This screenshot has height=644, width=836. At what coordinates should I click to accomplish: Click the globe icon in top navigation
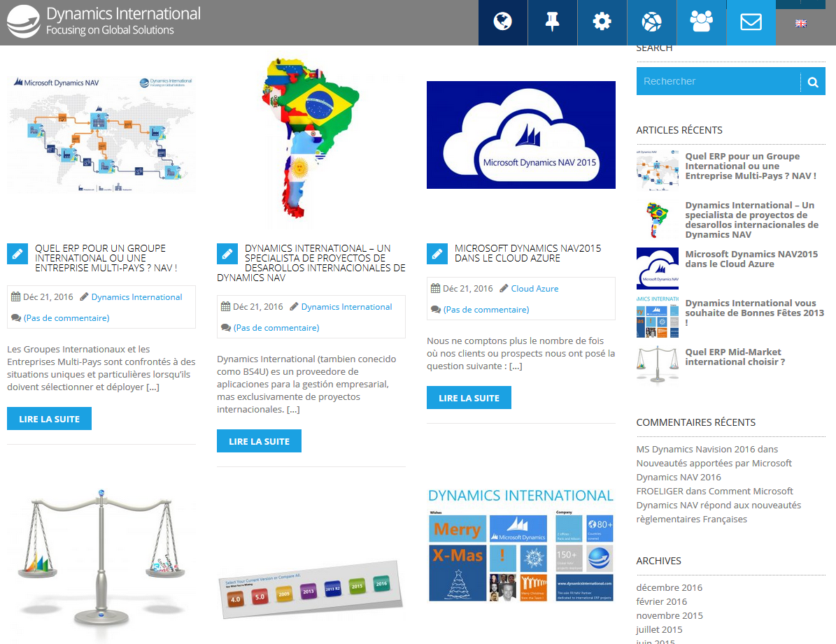click(x=502, y=22)
